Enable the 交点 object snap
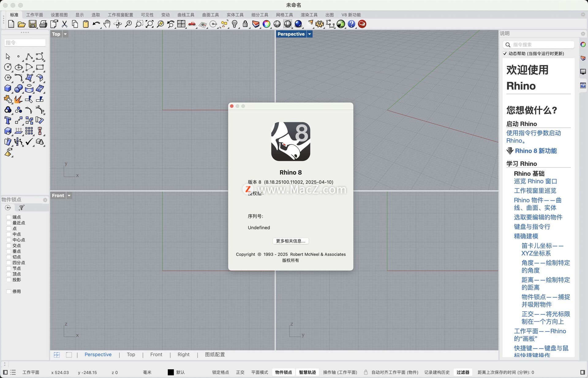588x378 pixels. [9, 245]
